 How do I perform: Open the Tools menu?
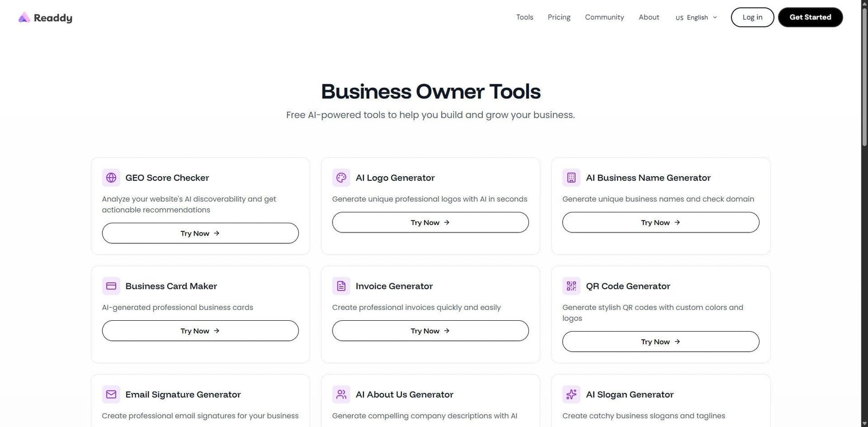525,17
